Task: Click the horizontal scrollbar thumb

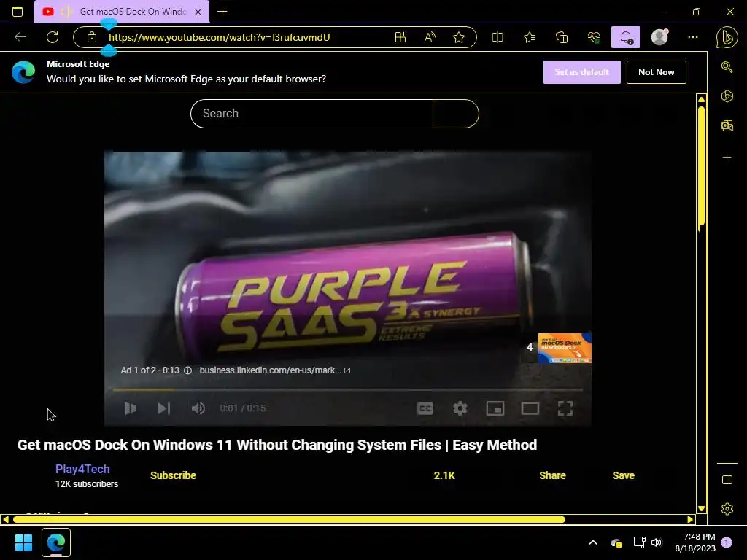Action: [x=289, y=519]
